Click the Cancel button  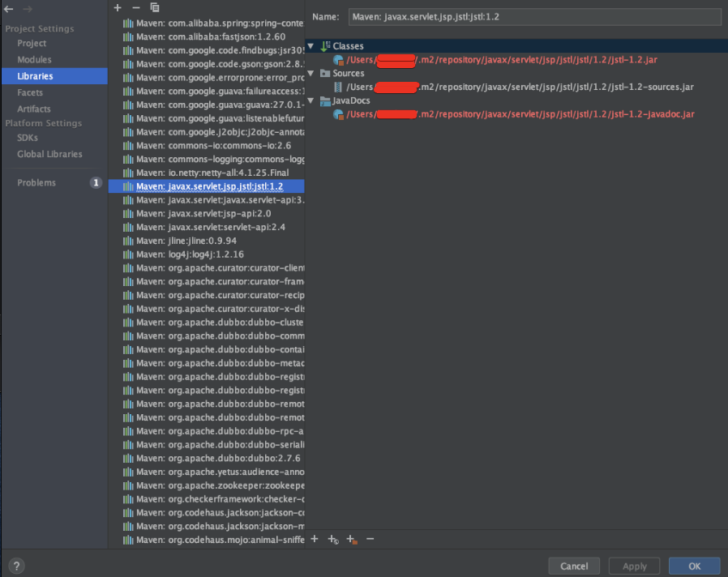(x=574, y=566)
